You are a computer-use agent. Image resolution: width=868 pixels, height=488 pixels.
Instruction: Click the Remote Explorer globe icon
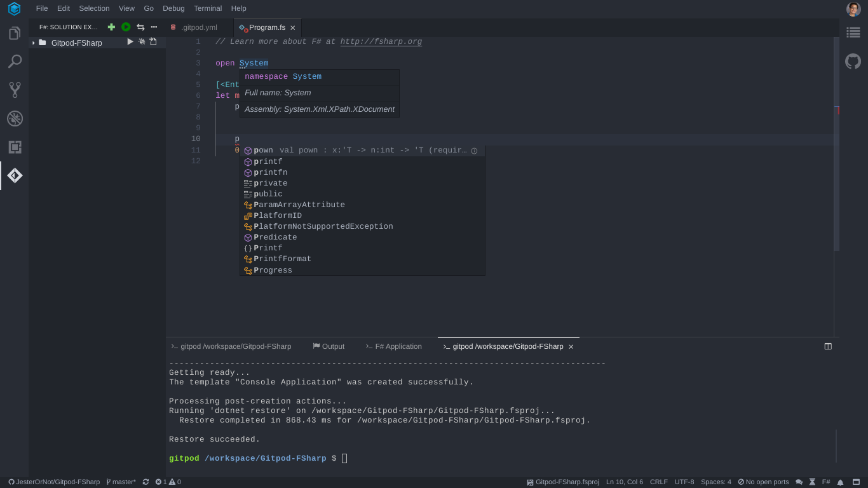tap(13, 118)
